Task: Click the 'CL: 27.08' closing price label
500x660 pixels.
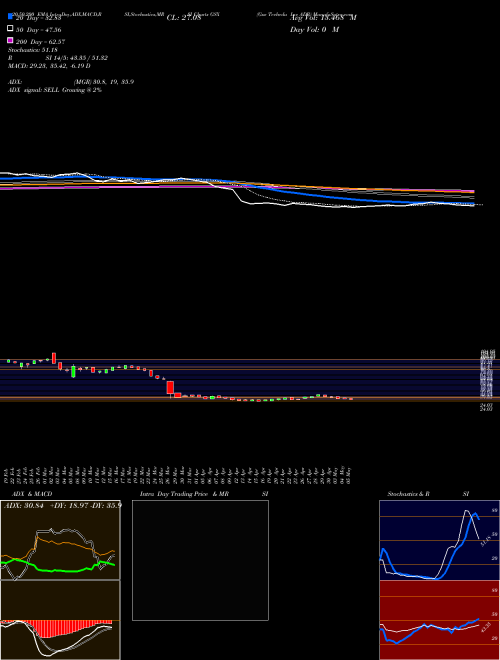Action: pyautogui.click(x=184, y=18)
